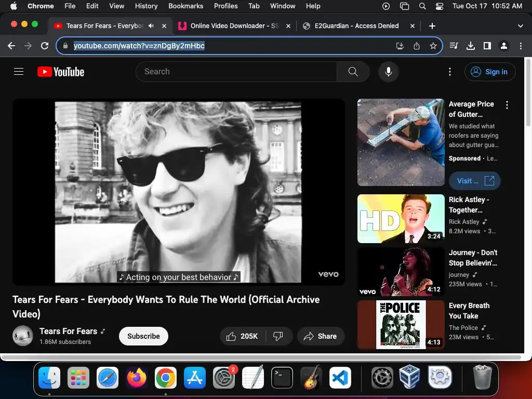Open Tears For Fears channel avatar
532x399 pixels.
(x=23, y=336)
